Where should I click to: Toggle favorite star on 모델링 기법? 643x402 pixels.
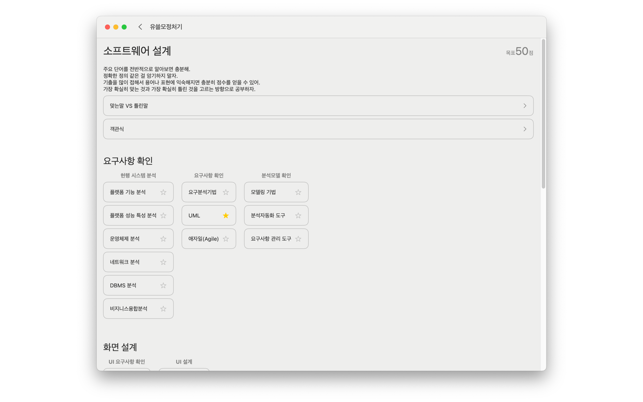[298, 192]
